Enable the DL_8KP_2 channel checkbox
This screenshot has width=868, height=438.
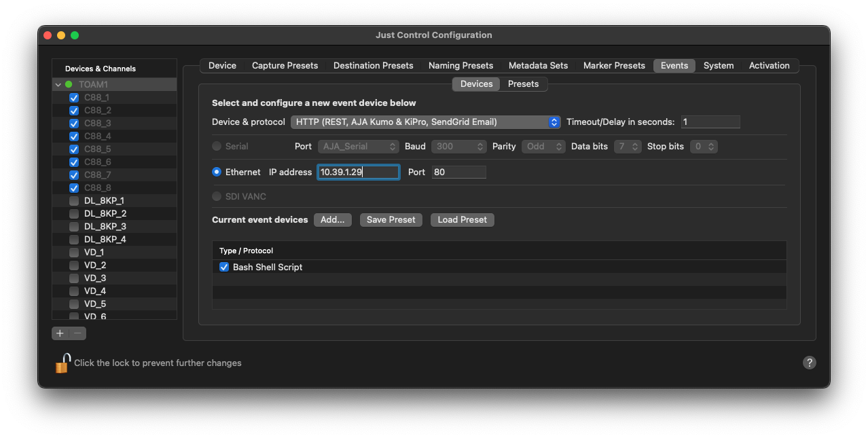pos(74,214)
